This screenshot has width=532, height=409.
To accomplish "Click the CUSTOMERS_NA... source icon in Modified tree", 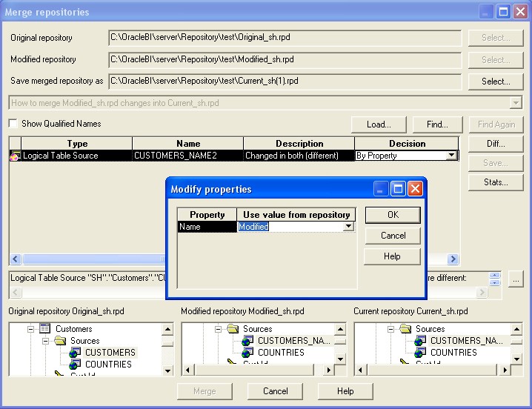I will pyautogui.click(x=247, y=340).
